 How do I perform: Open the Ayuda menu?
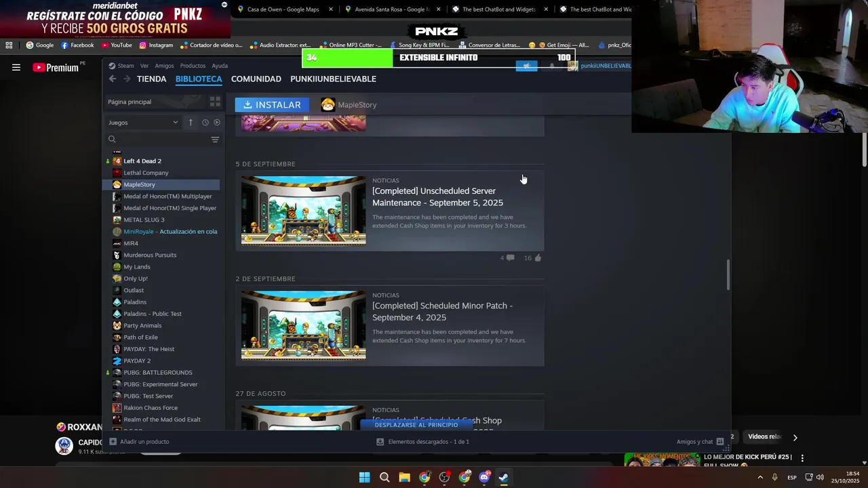220,66
